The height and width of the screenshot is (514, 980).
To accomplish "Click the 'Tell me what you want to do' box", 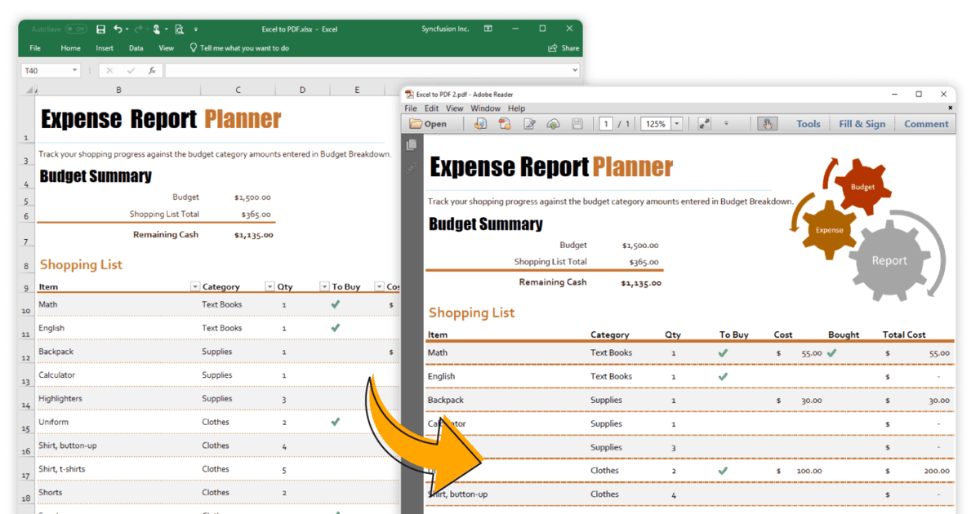I will pos(239,48).
